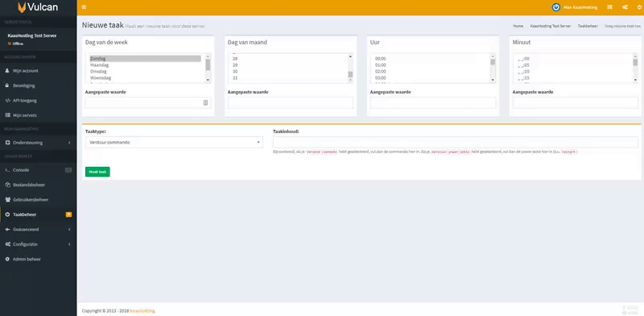Click the Admin beheer gear icon
Image resolution: width=644 pixels, height=316 pixels.
point(7,260)
